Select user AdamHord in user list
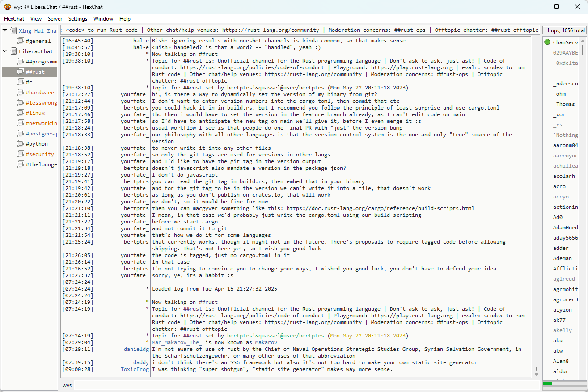Image resolution: width=588 pixels, height=392 pixels. tap(565, 228)
